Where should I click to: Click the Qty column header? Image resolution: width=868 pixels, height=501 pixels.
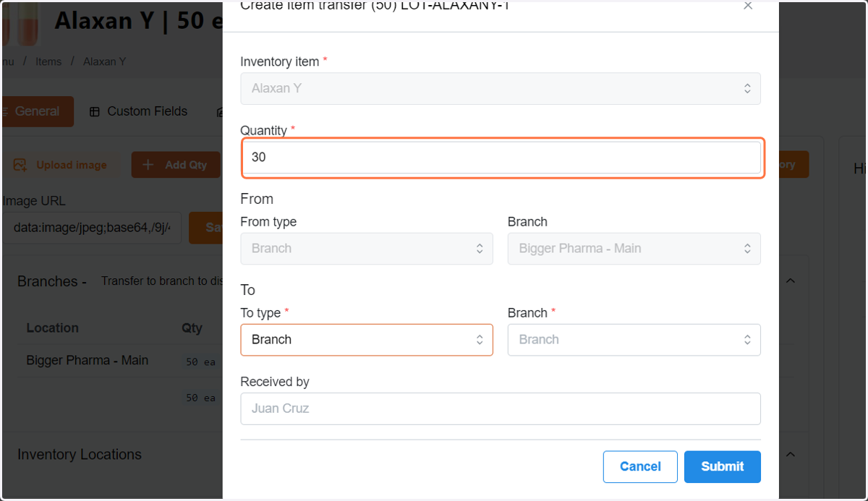[192, 327]
